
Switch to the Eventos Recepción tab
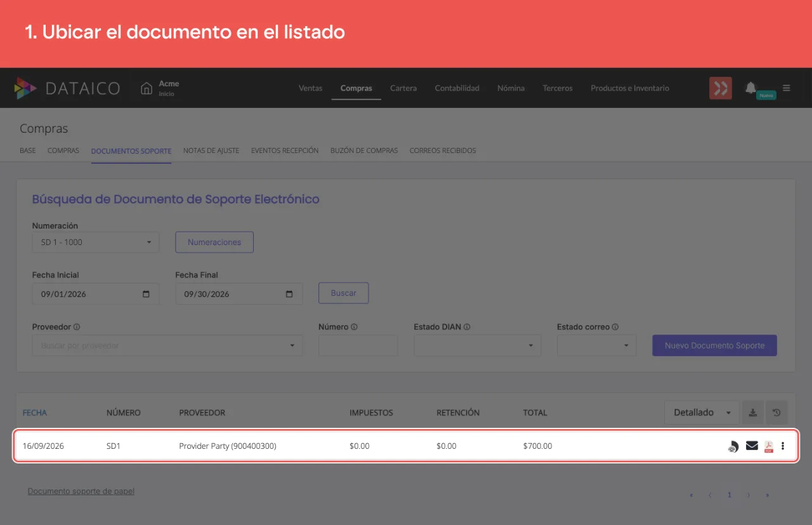[x=285, y=150]
